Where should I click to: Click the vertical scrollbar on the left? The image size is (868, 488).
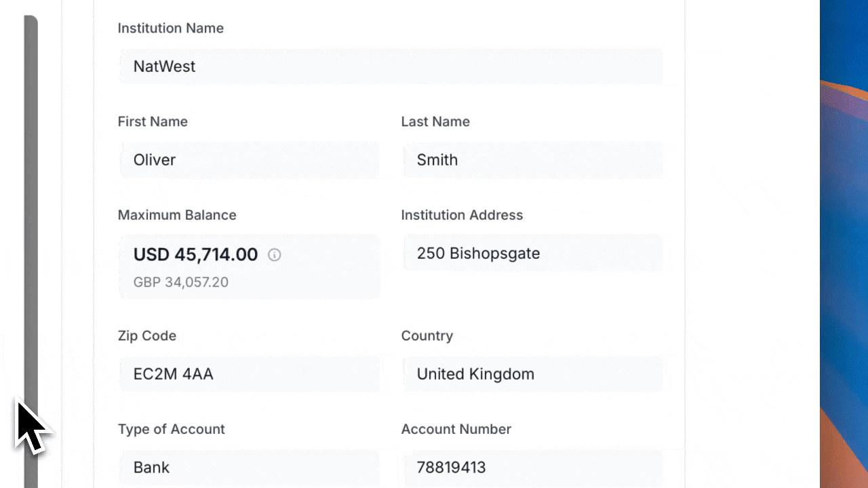pyautogui.click(x=31, y=203)
